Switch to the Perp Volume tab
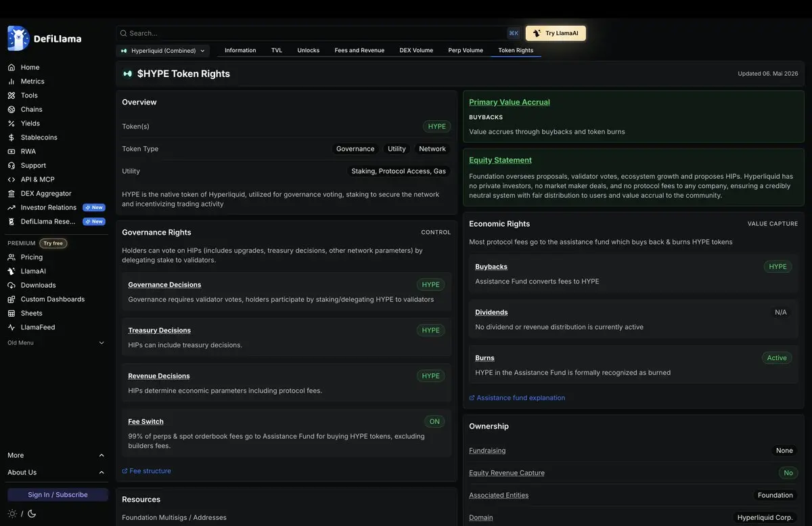The image size is (812, 526). [x=466, y=51]
